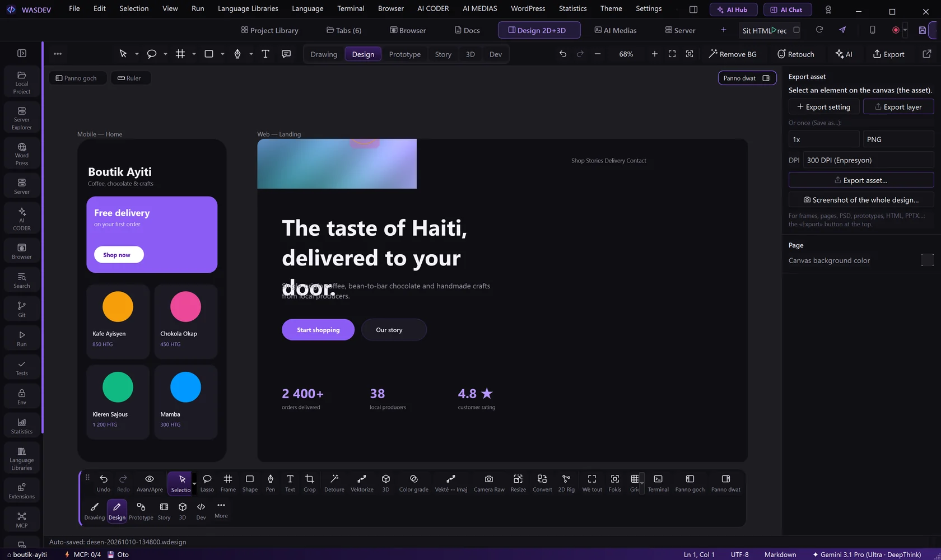Click the Export asset... button
941x560 pixels.
point(861,180)
